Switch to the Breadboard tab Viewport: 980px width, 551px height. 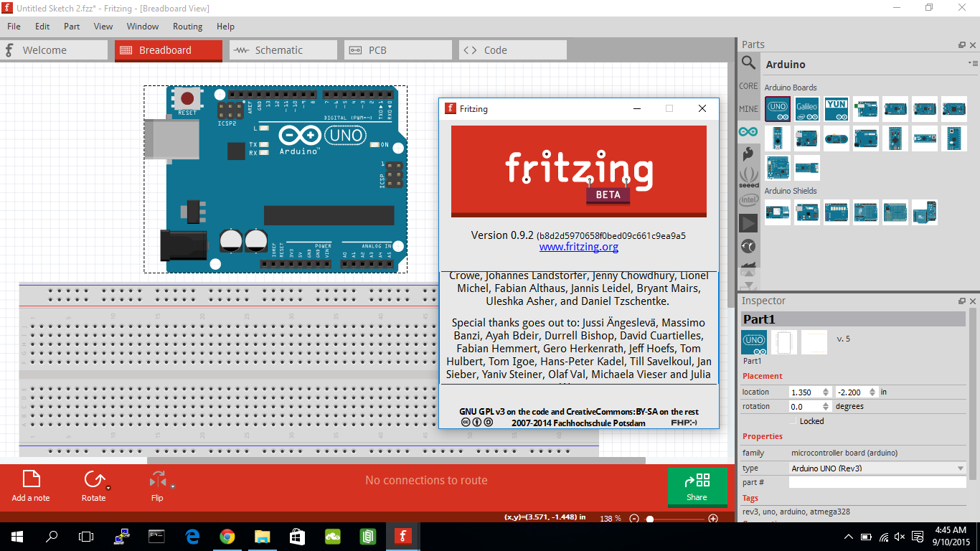pyautogui.click(x=169, y=50)
